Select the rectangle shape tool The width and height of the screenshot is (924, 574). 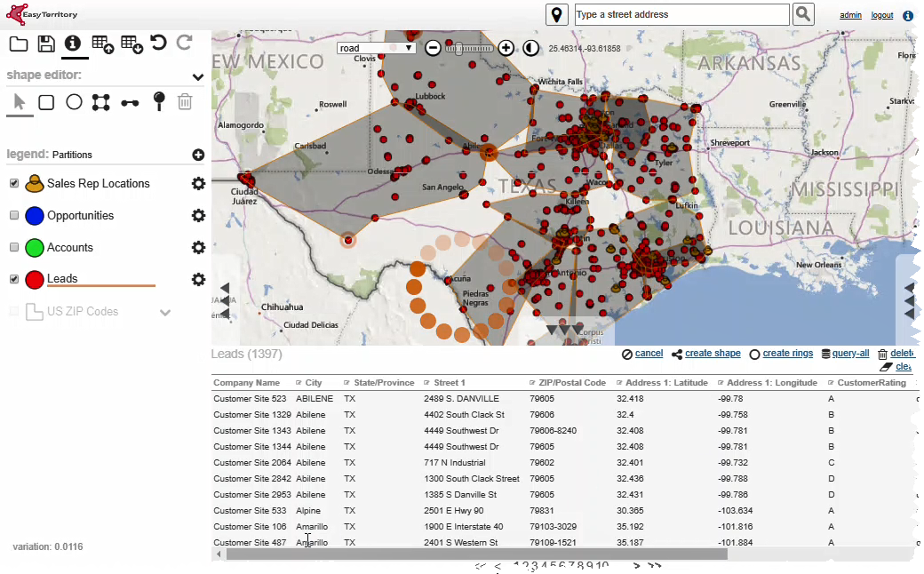[46, 102]
